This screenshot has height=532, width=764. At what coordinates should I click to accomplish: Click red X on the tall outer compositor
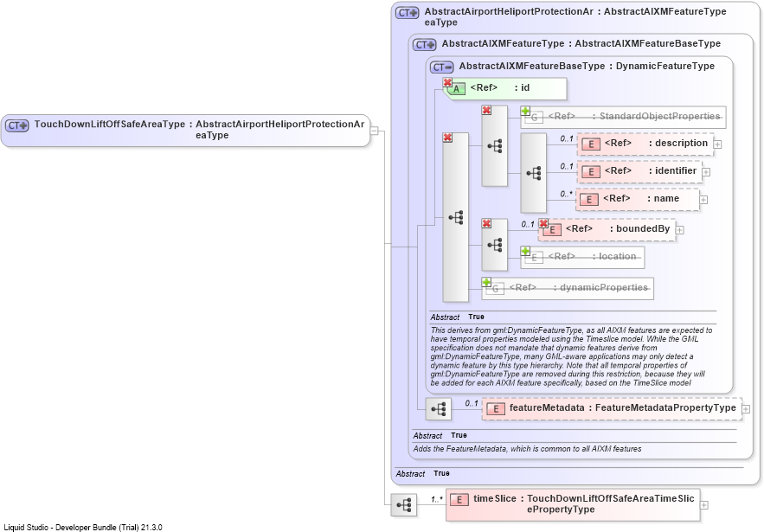coord(447,138)
